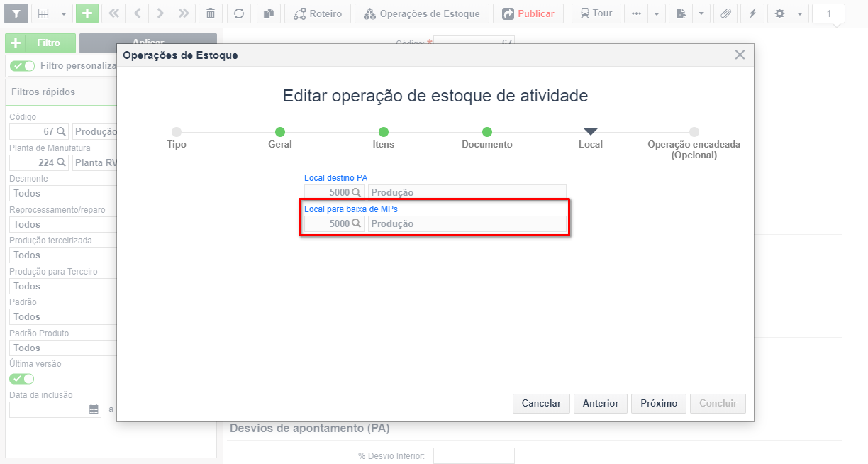Click Local destino PA label link
The width and height of the screenshot is (868, 464).
pyautogui.click(x=335, y=177)
